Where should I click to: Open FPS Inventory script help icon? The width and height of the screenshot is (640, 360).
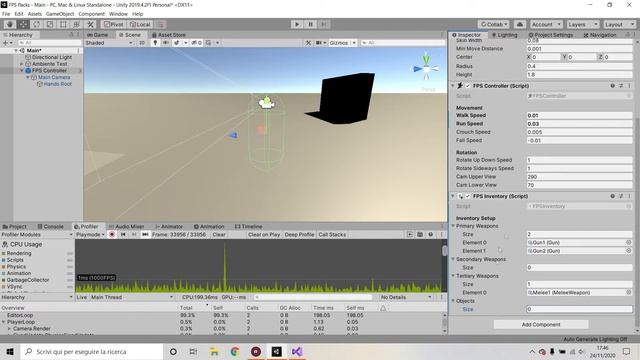[x=612, y=196]
